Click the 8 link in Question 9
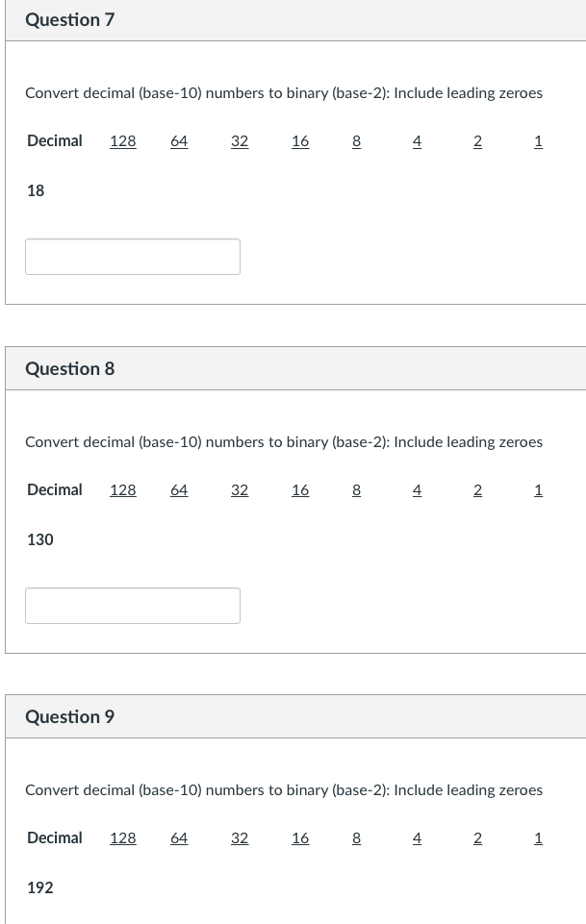Viewport: 586px width, 924px height. click(x=356, y=837)
